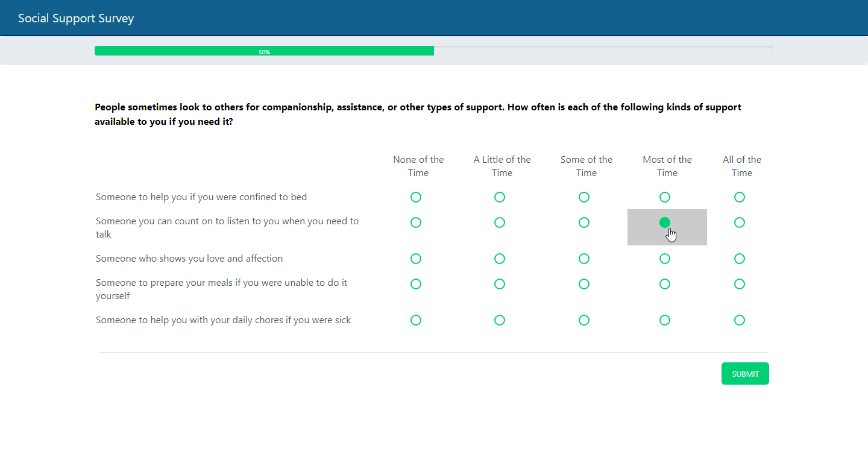Viewport: 868px width, 457px height.
Task: Click the 50% survey progress bar
Action: (264, 51)
